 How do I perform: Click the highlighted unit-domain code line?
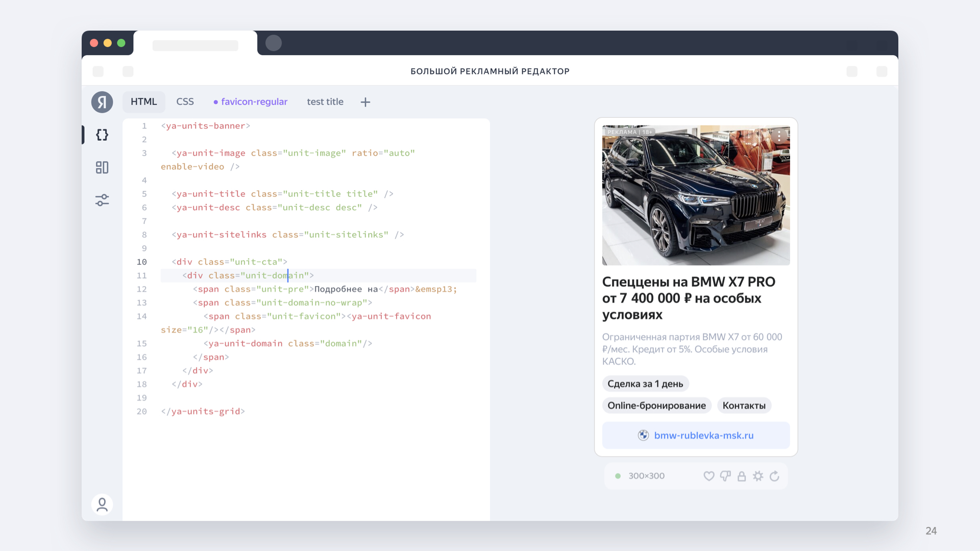coord(318,275)
